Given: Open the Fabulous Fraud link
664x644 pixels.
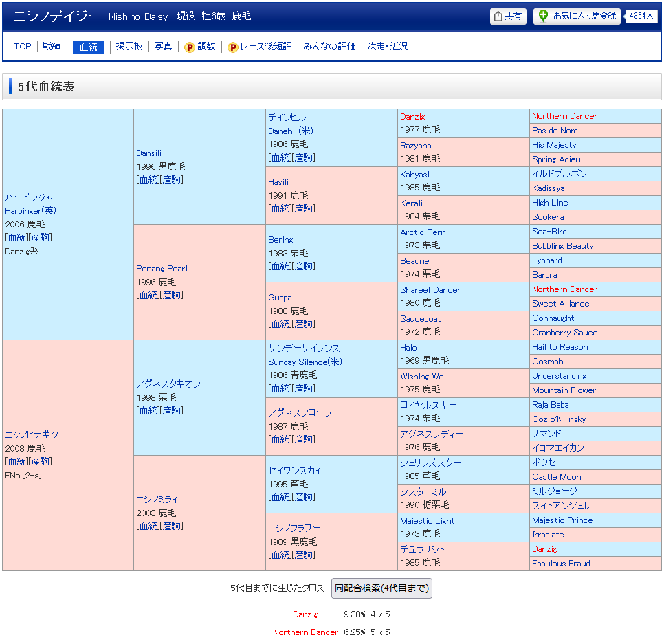Looking at the screenshot, I should (561, 564).
